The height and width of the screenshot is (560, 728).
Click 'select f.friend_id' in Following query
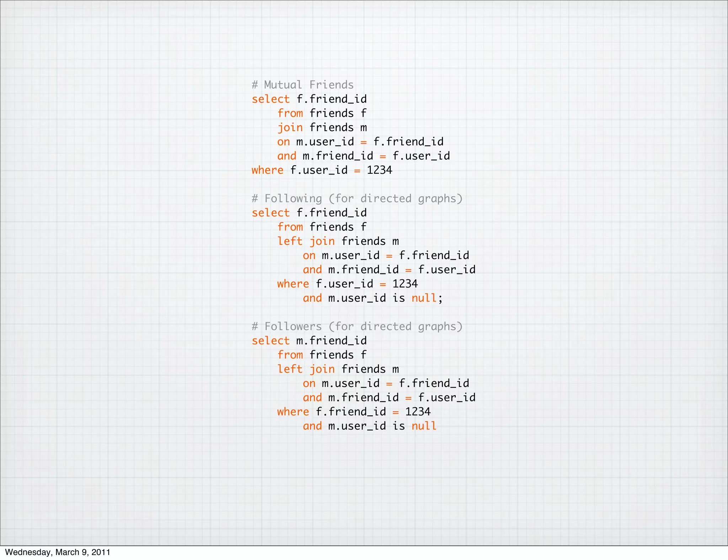(x=309, y=212)
